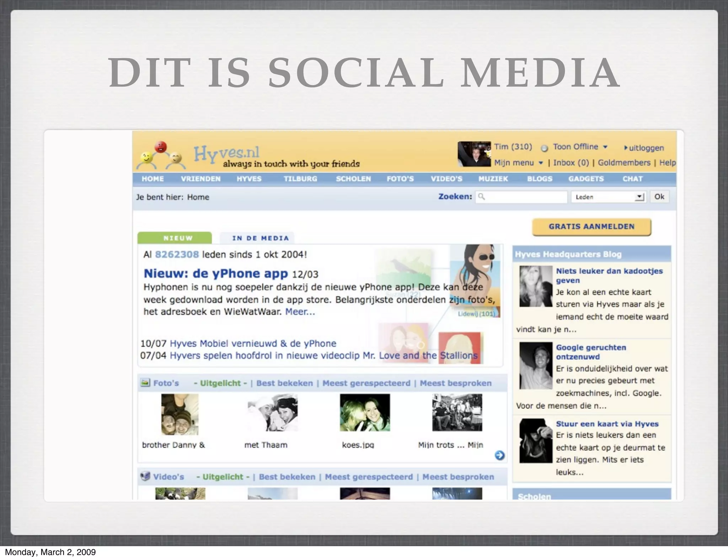The height and width of the screenshot is (560, 728).
Task: Open the SCHOLEN menu item
Action: point(353,179)
